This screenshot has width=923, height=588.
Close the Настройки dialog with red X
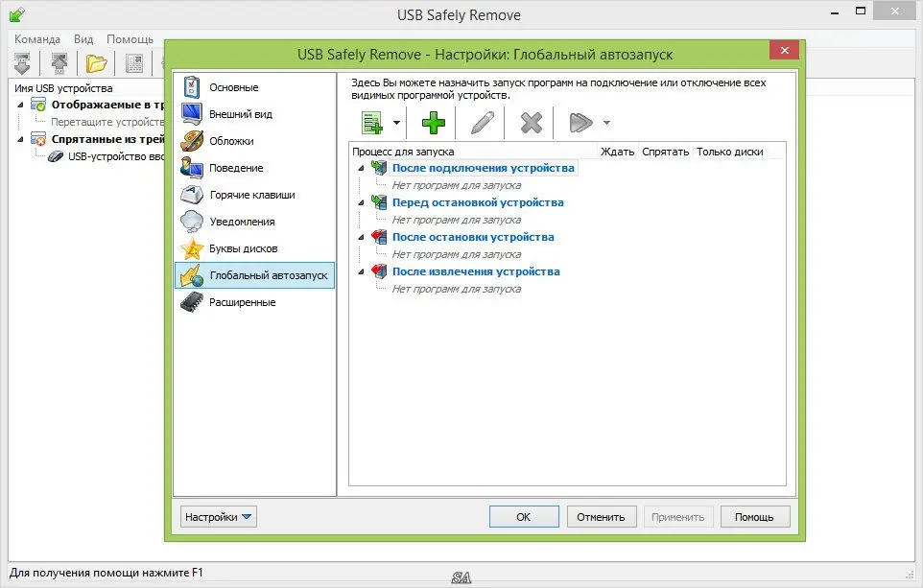(x=784, y=51)
